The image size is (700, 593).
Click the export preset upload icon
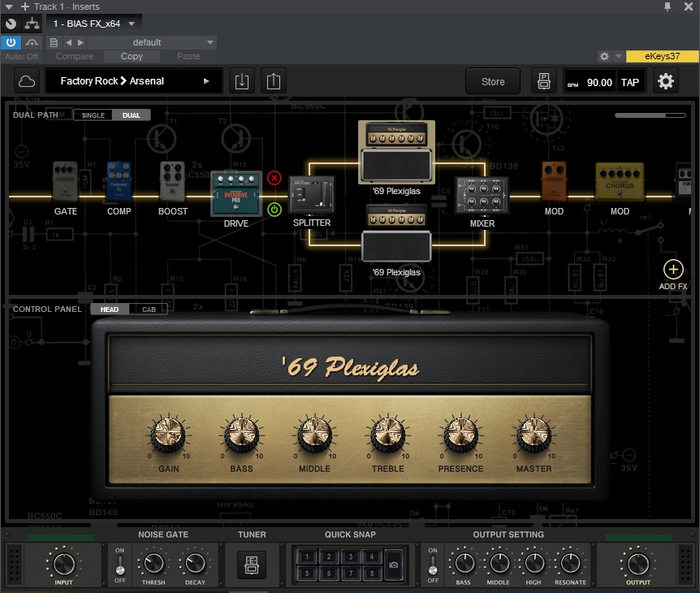(273, 81)
